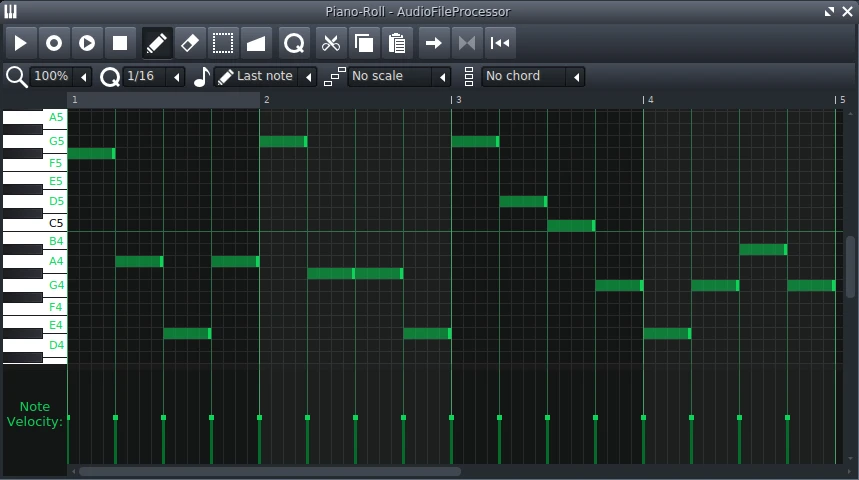This screenshot has width=859, height=480.
Task: Click the chord stack icon
Action: click(x=469, y=77)
